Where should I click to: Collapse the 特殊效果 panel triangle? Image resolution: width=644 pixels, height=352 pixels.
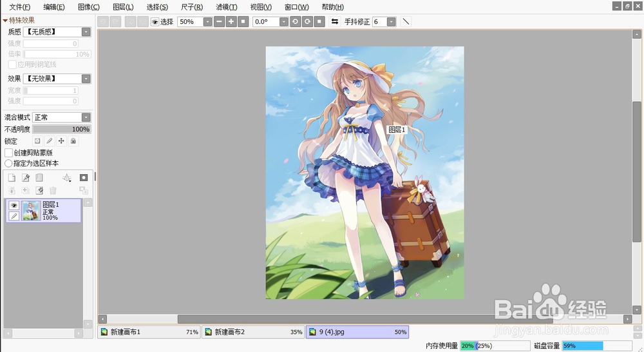5,20
